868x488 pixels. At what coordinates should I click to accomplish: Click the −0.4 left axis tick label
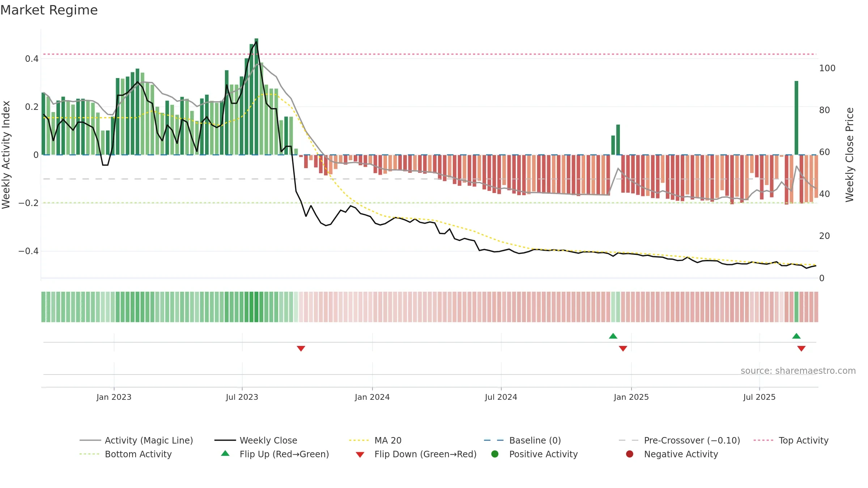click(29, 251)
